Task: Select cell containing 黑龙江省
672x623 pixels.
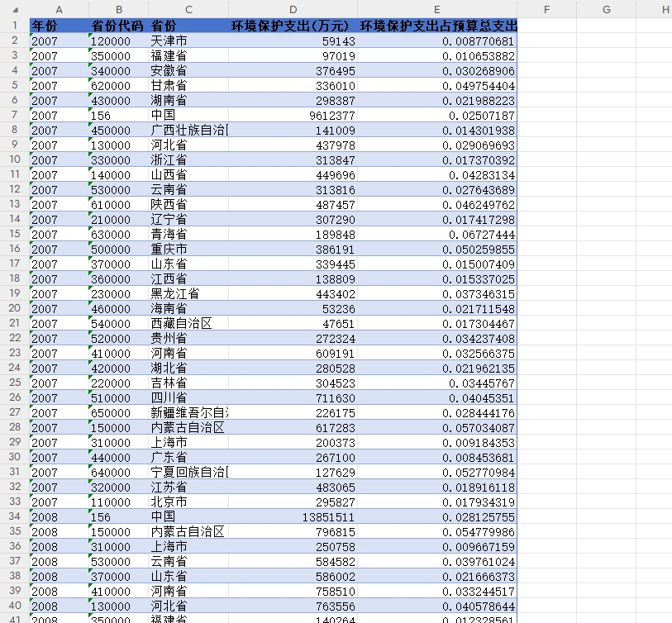Action: tap(188, 293)
